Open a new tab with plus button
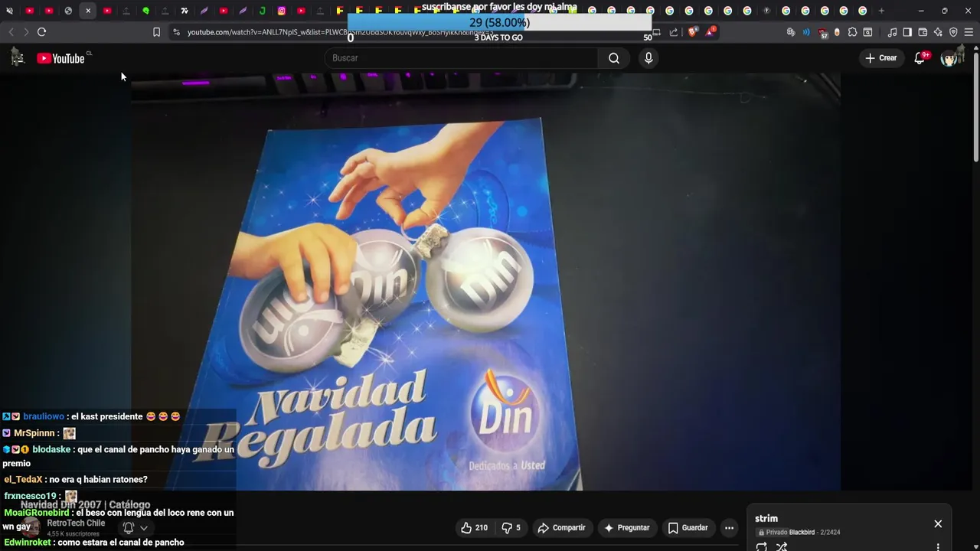The width and height of the screenshot is (980, 551). (881, 11)
